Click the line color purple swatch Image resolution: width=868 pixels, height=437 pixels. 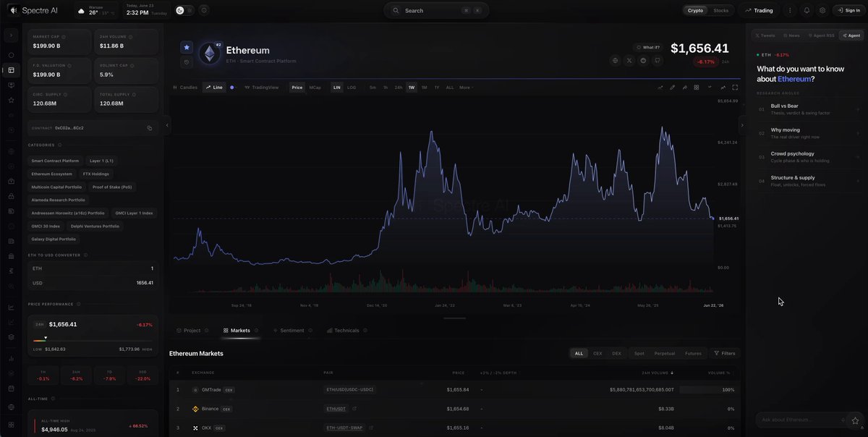click(x=232, y=88)
